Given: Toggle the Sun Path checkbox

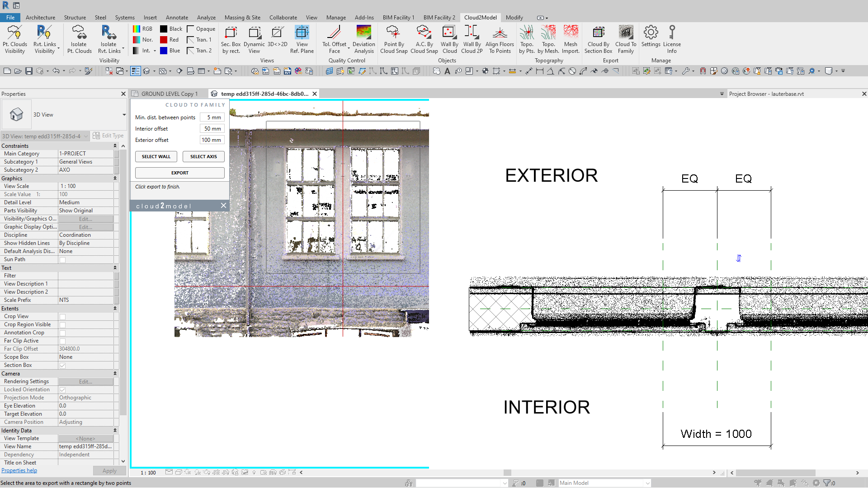Looking at the screenshot, I should [63, 260].
